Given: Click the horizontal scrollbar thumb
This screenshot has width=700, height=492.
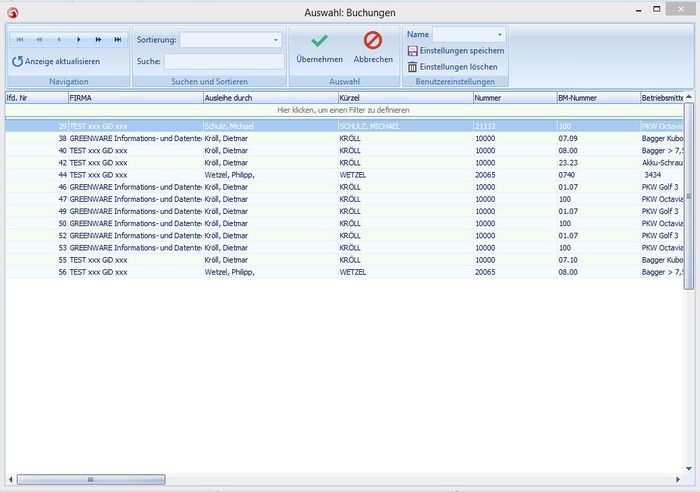Looking at the screenshot, I should (91, 479).
